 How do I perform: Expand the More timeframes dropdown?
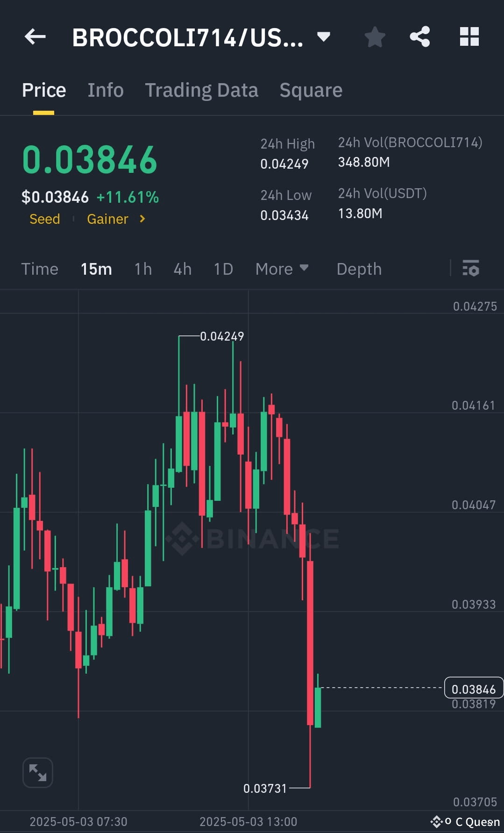pyautogui.click(x=282, y=269)
